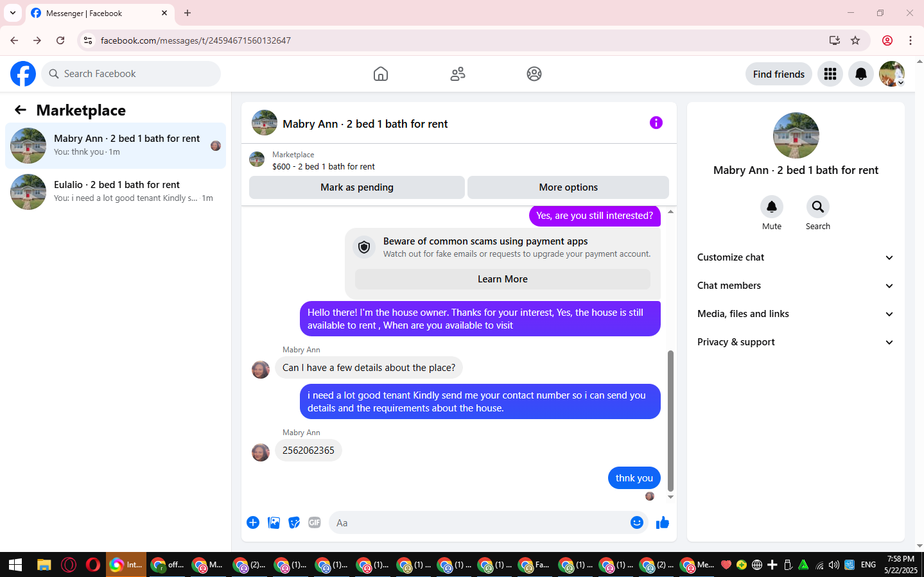924x577 pixels.
Task: Open the Chrome three-dot menu
Action: [x=911, y=40]
